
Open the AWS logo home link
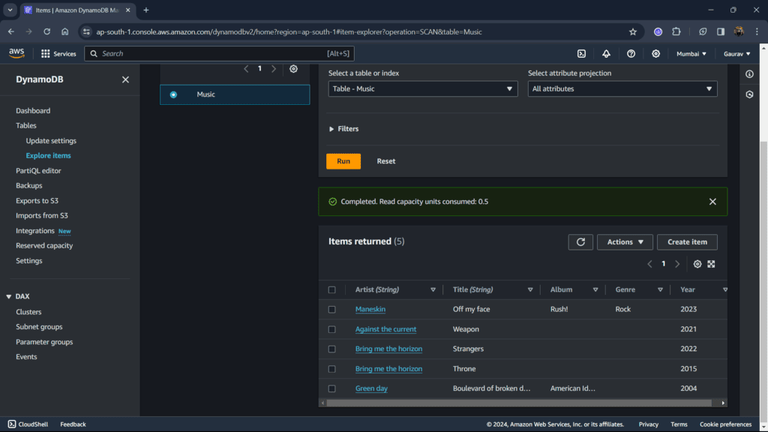coord(17,53)
